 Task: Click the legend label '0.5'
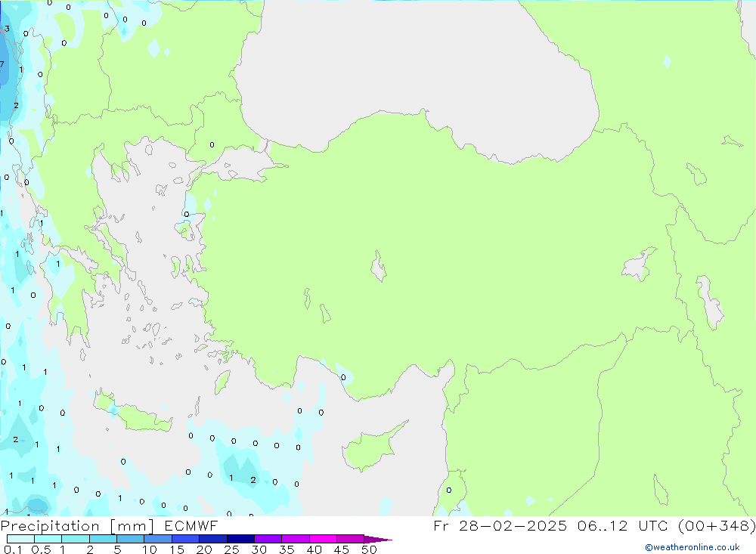41,549
